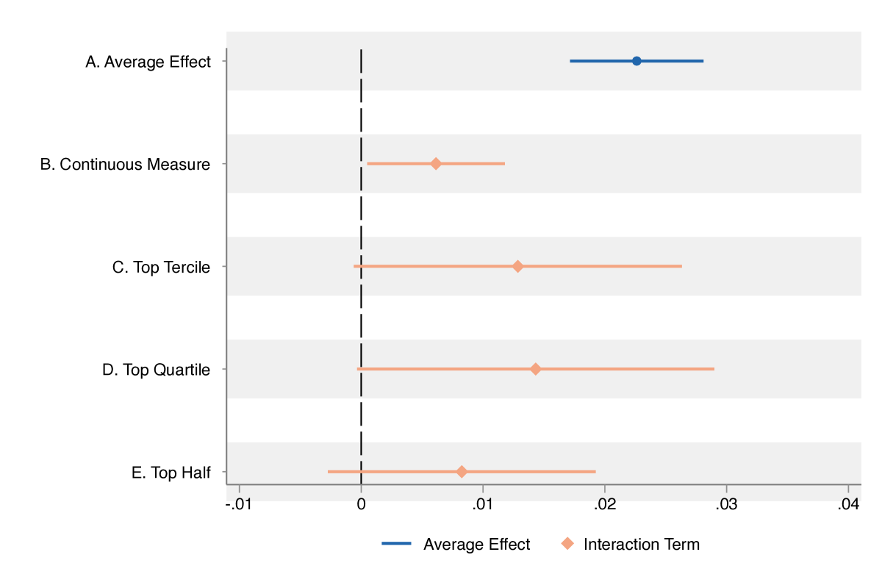Click the x-axis tick label '.04'
882x588 pixels.
pyautogui.click(x=848, y=505)
